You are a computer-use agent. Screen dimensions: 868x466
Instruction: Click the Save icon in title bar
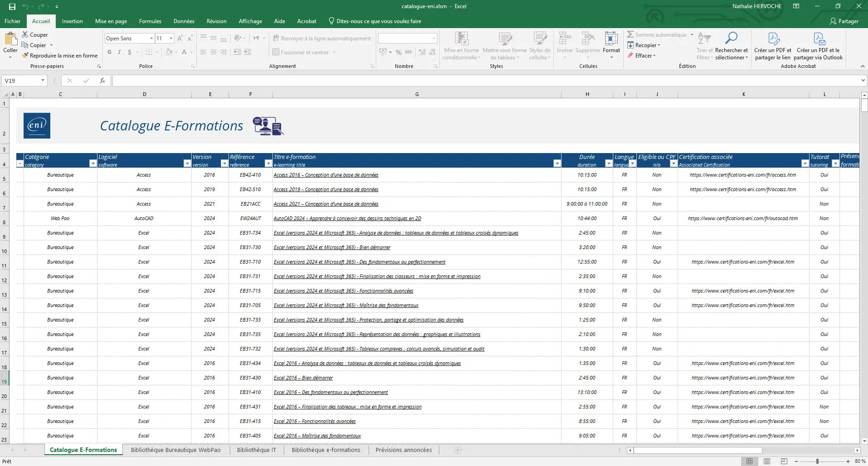click(x=12, y=6)
